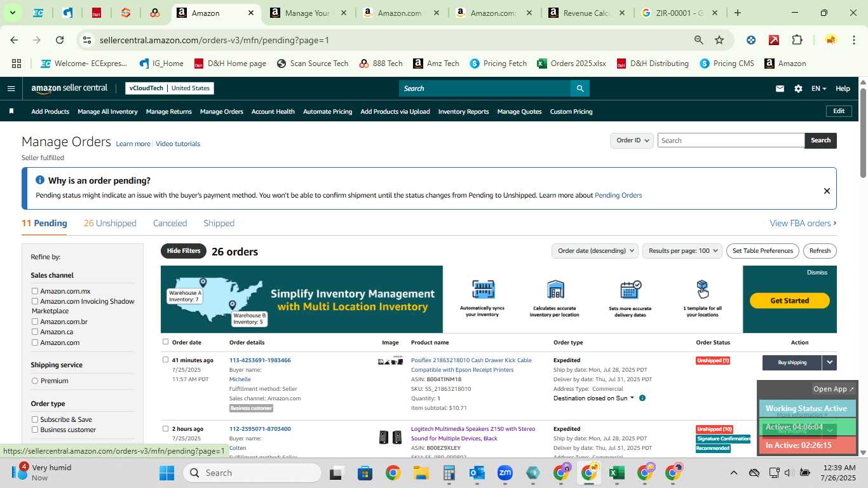
Task: Click into the order search input field
Action: (x=731, y=140)
